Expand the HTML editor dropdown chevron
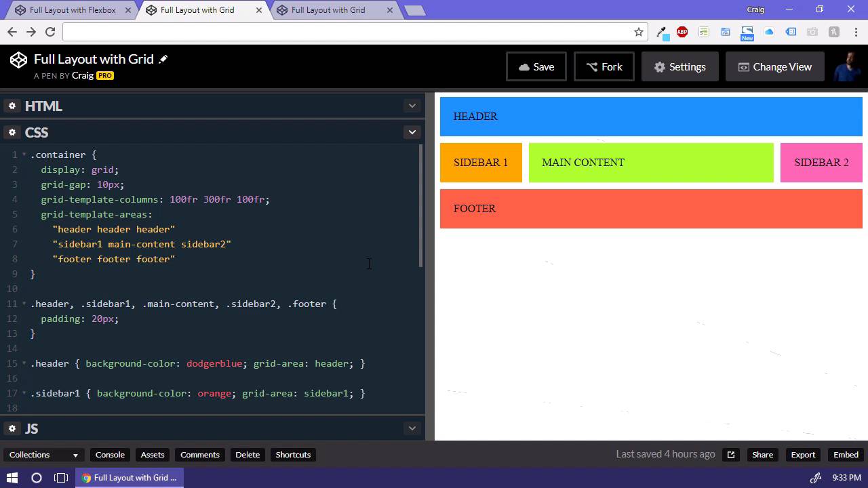This screenshot has width=868, height=488. [x=412, y=106]
